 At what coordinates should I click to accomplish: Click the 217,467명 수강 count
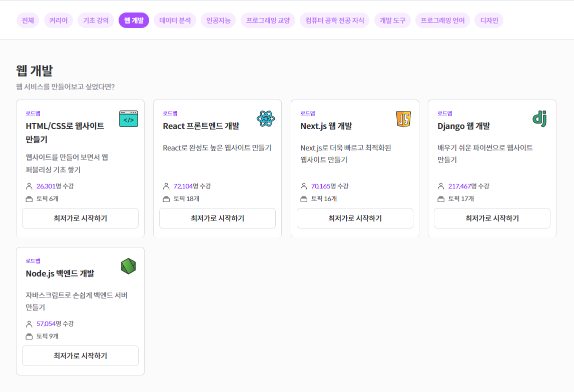pyautogui.click(x=468, y=186)
